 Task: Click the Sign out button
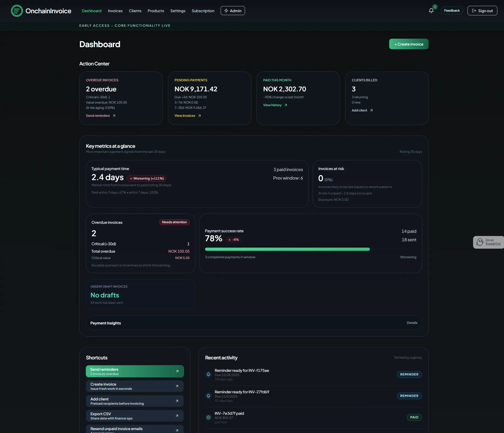(x=482, y=11)
